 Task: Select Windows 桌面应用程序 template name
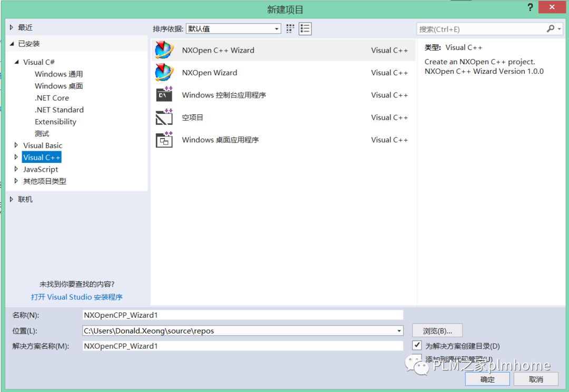pos(220,140)
